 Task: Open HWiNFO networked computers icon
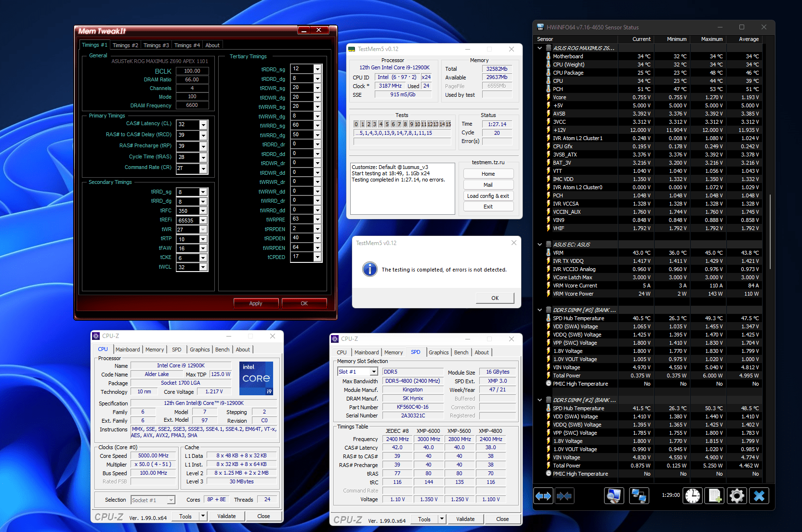(x=639, y=495)
